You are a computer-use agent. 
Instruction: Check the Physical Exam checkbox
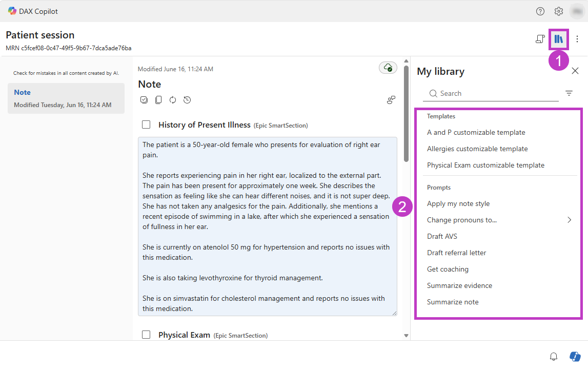click(x=146, y=335)
